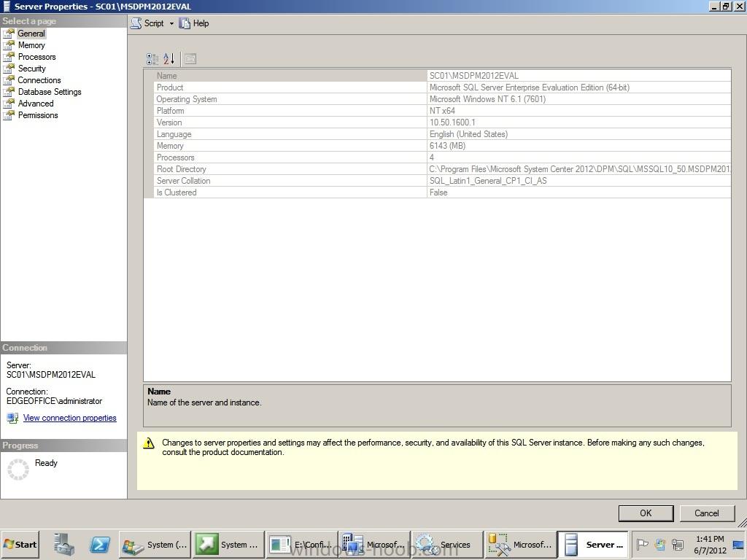Screen dimensions: 747x560
Task: Click the Memory page icon
Action: click(9, 45)
